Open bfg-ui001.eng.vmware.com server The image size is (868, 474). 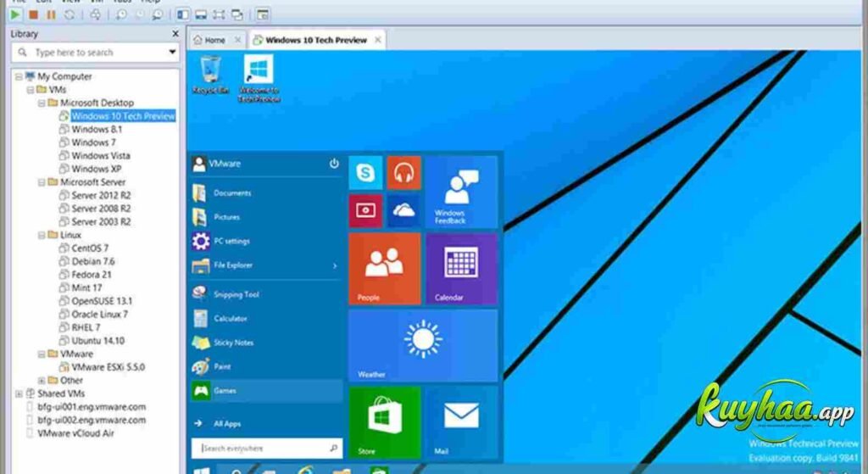tap(92, 407)
